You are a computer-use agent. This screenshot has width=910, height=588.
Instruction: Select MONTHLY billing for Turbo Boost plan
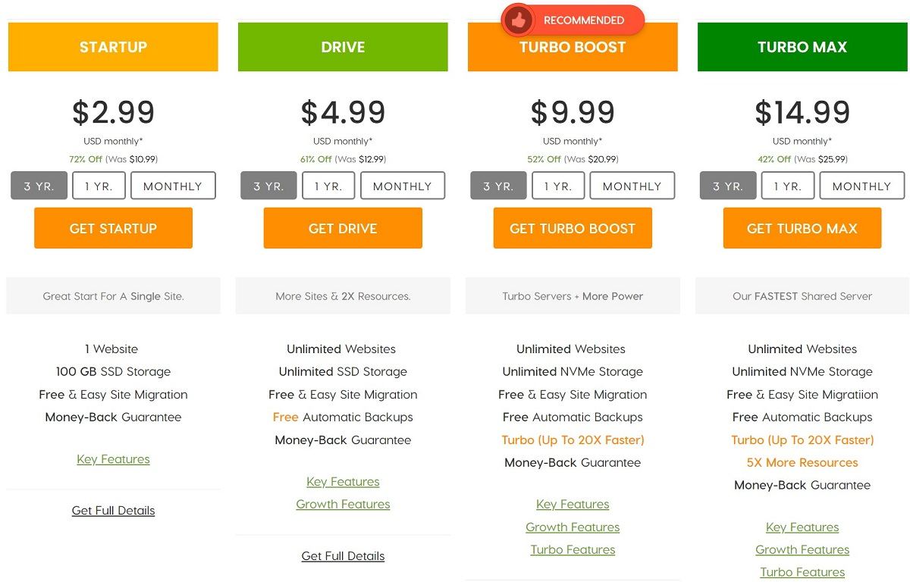click(x=632, y=186)
